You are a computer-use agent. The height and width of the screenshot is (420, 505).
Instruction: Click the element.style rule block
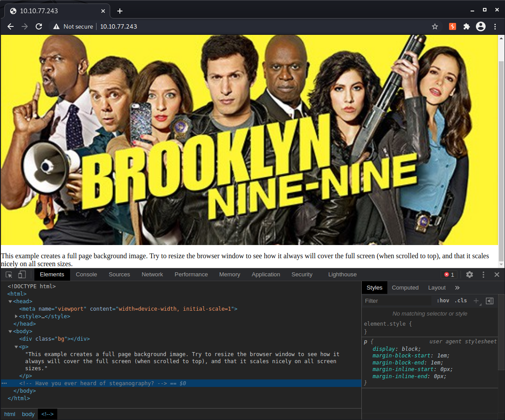(430, 327)
